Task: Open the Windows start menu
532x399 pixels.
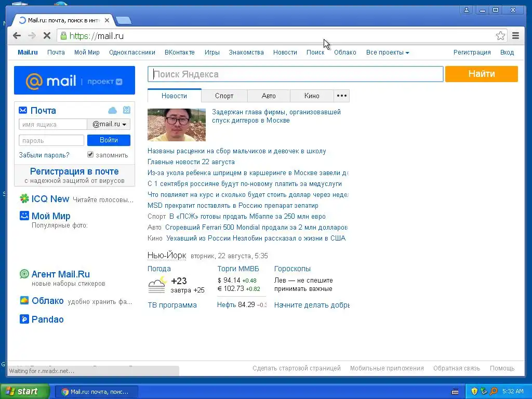Action: [25, 392]
